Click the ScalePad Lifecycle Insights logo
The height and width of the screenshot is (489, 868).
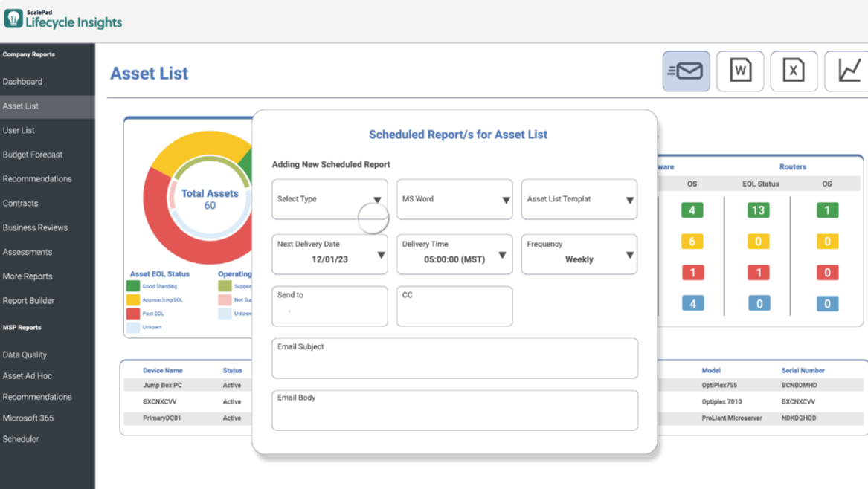click(63, 19)
